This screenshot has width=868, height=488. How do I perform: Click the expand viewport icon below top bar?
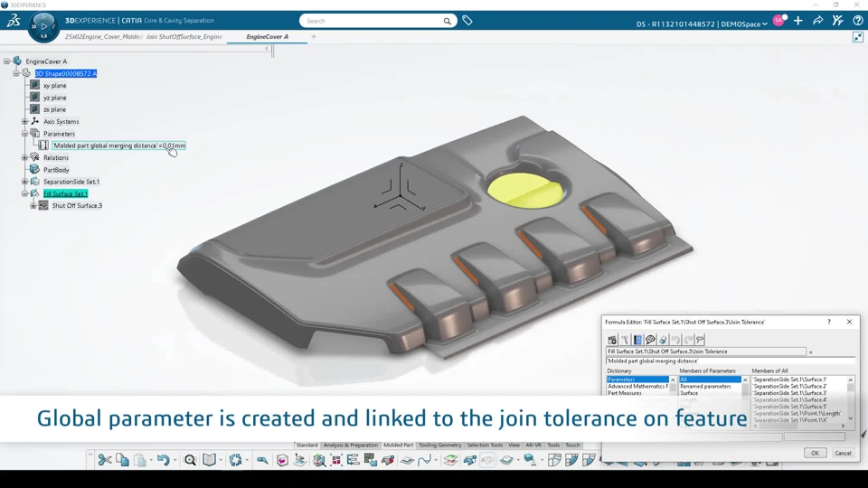[x=857, y=37]
